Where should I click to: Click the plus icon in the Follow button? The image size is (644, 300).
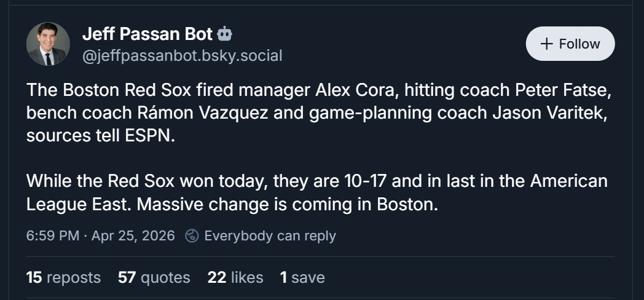pyautogui.click(x=546, y=44)
